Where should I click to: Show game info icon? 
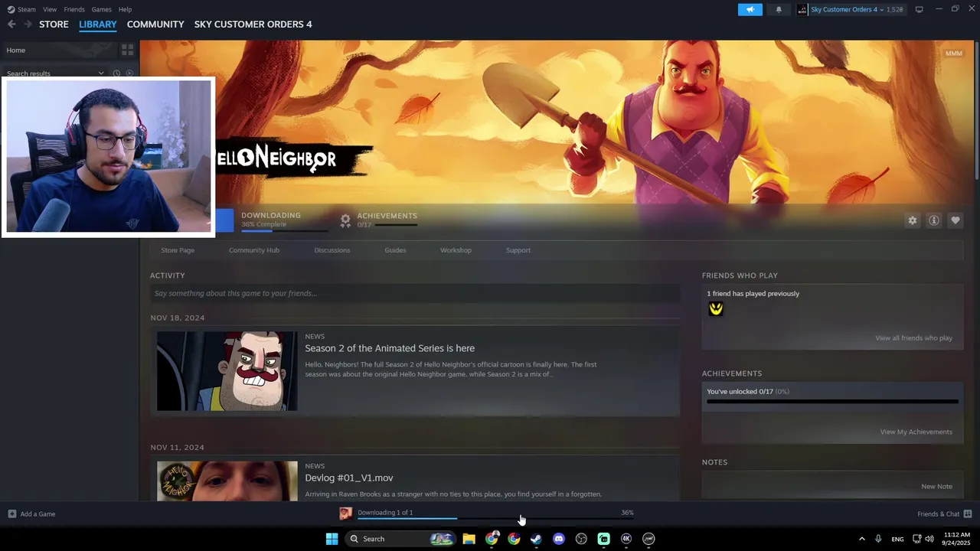click(x=933, y=220)
